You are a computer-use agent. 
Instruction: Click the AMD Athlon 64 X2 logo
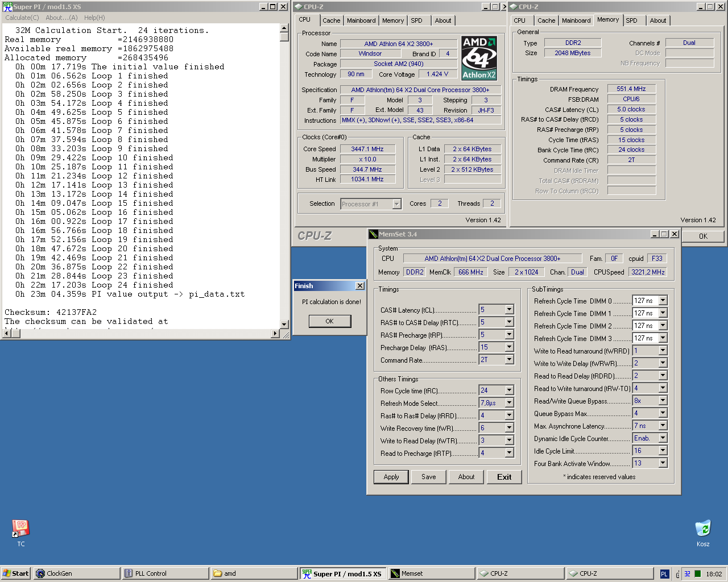tap(479, 58)
